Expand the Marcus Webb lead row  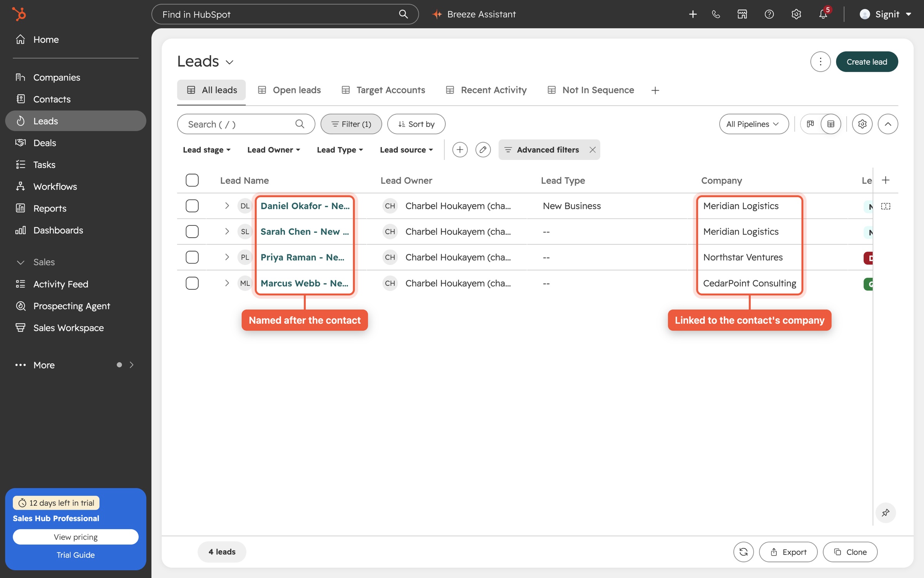click(x=227, y=283)
